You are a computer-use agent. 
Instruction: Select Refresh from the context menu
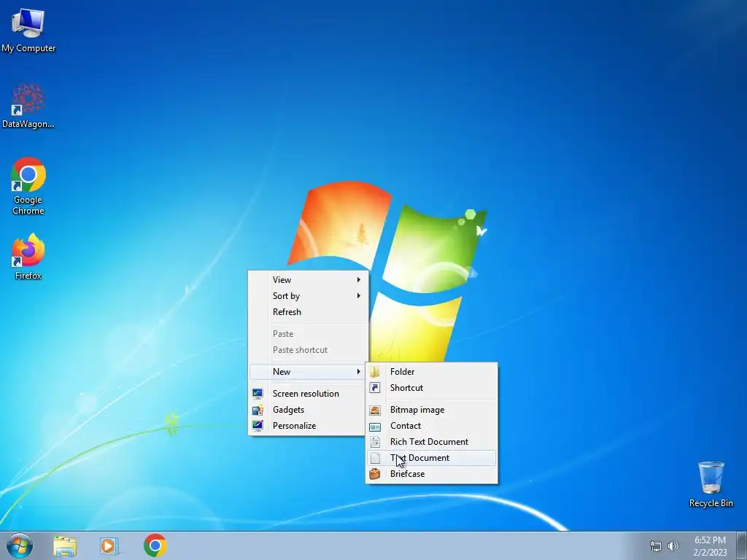[x=309, y=312]
